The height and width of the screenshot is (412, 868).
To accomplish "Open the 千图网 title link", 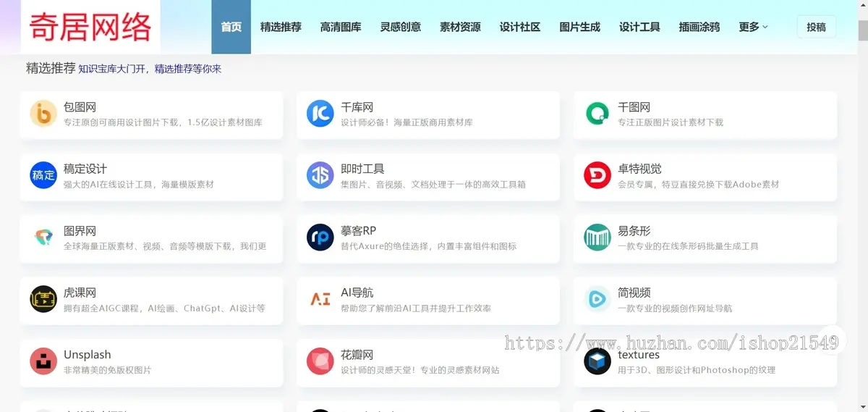I will (634, 107).
